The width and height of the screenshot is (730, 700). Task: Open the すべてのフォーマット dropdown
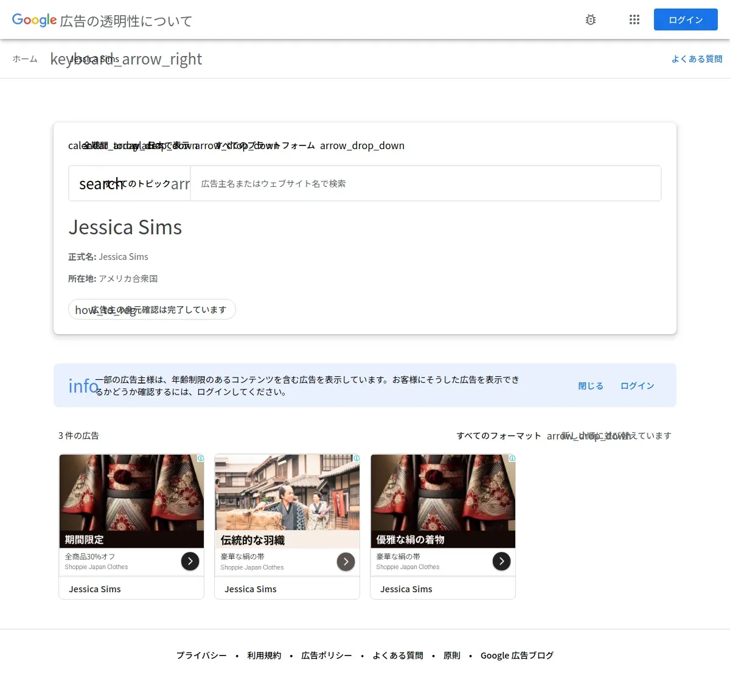(x=499, y=436)
